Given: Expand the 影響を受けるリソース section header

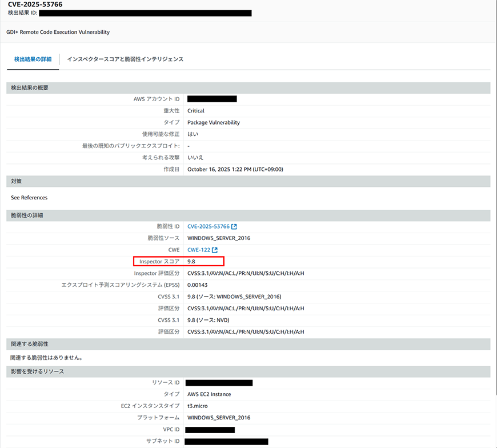Looking at the screenshot, I should pos(37,371).
